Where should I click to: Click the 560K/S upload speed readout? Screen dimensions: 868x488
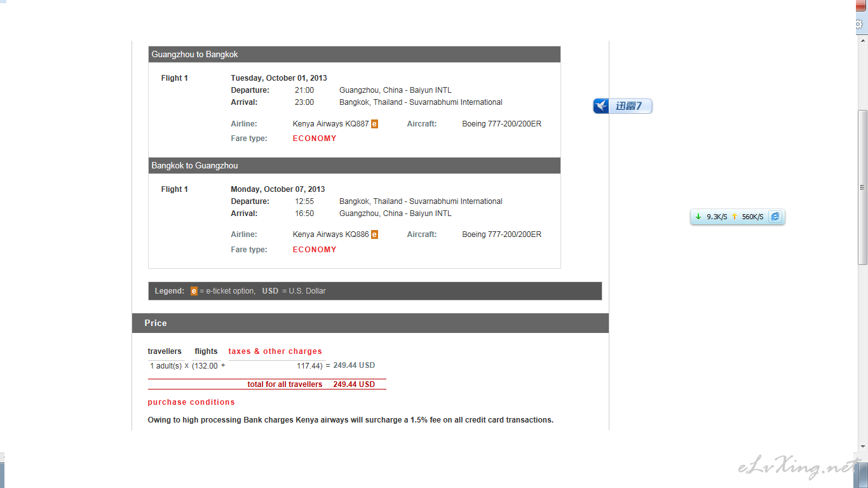(x=753, y=217)
